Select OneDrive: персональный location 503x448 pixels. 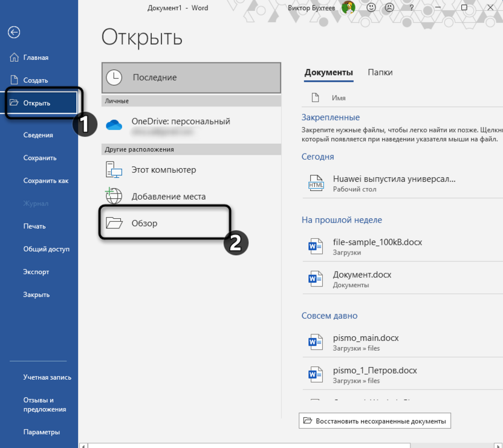pos(191,125)
